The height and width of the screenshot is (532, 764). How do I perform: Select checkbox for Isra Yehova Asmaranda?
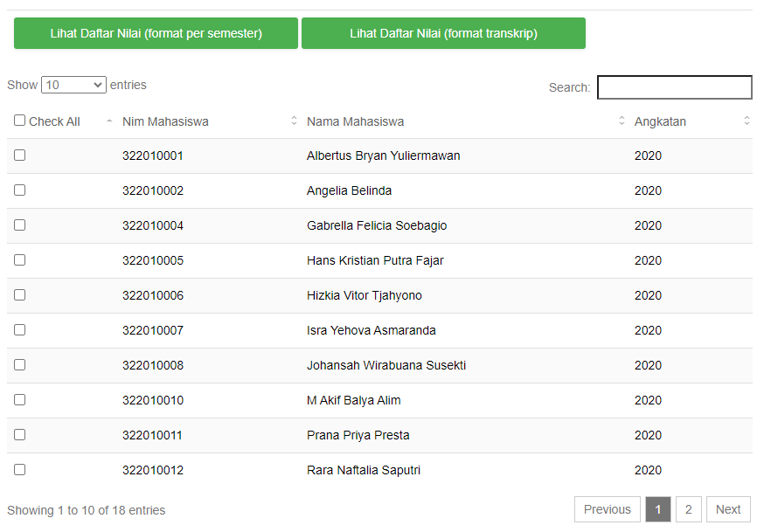coord(19,330)
